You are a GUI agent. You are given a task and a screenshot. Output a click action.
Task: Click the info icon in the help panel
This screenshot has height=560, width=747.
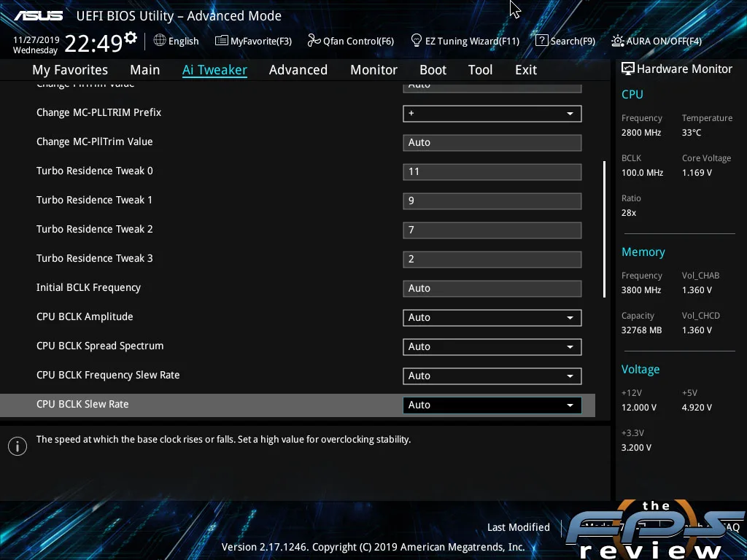click(x=18, y=446)
